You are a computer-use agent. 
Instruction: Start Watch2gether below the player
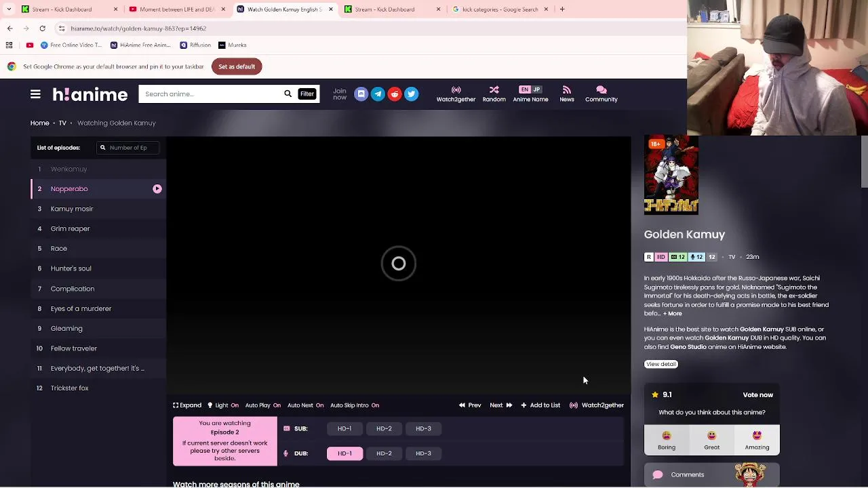(x=597, y=405)
